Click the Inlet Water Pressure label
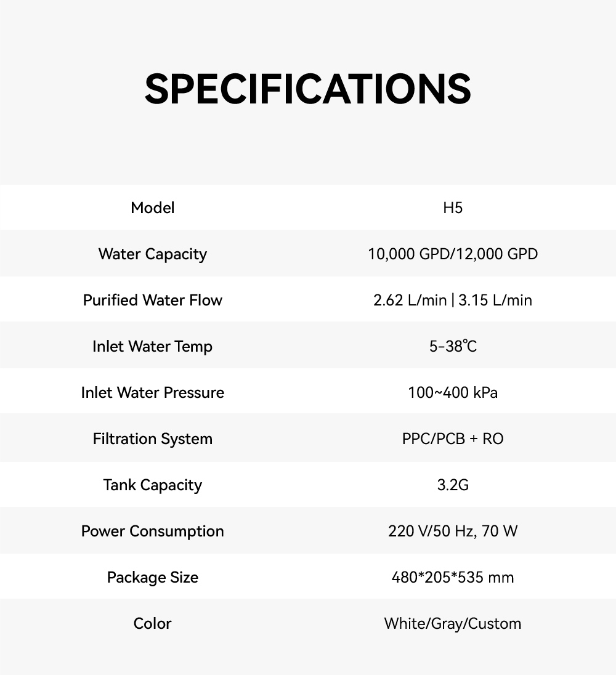This screenshot has width=616, height=675. 153,392
